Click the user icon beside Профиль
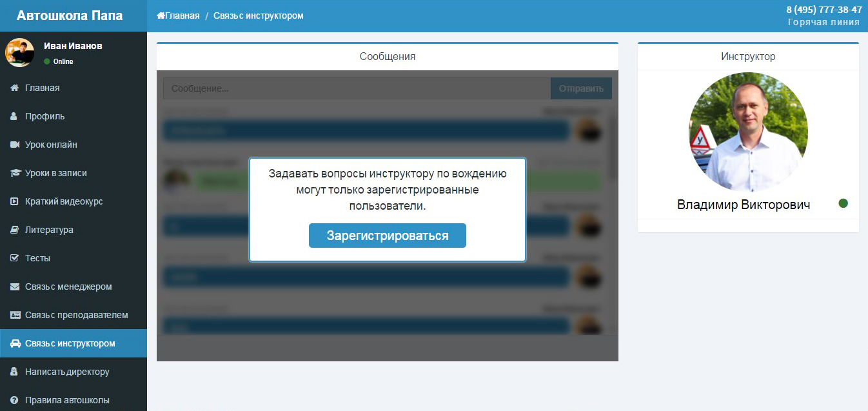Viewport: 868px width, 411px height. pos(15,116)
